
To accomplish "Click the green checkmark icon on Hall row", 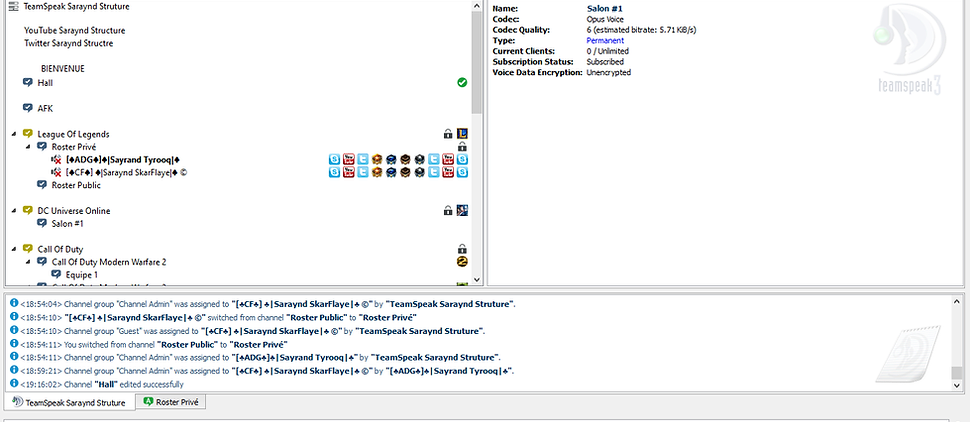I will click(x=461, y=82).
